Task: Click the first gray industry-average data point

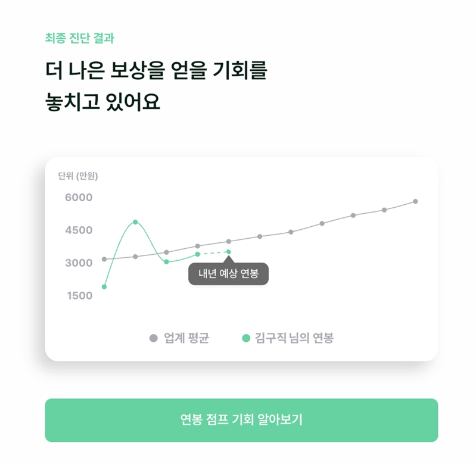Action: click(104, 259)
